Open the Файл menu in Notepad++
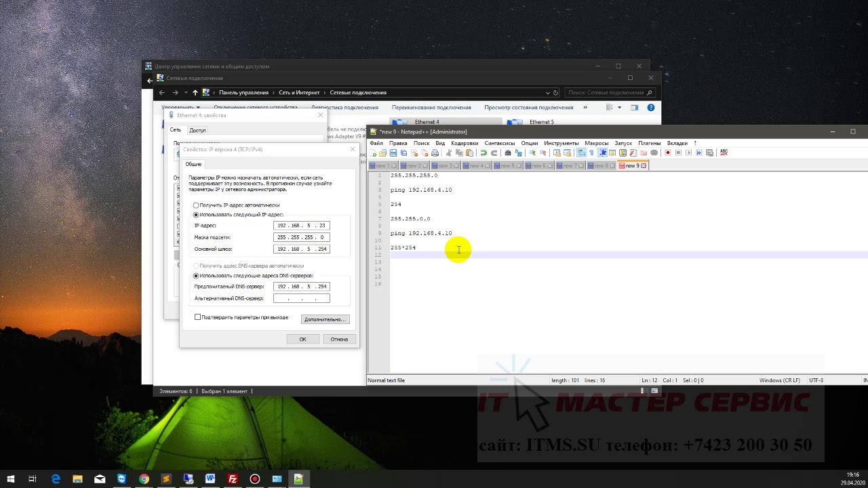This screenshot has width=868, height=488. point(376,143)
